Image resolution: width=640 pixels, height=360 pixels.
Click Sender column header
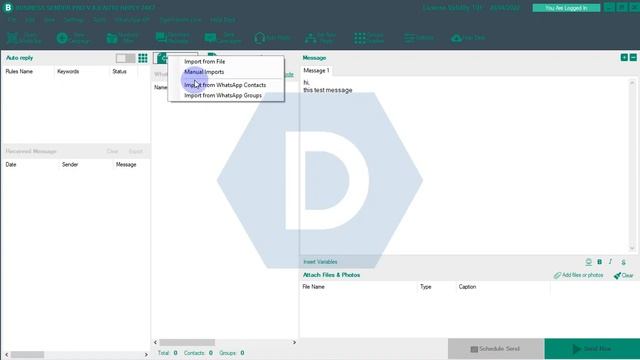coord(70,164)
